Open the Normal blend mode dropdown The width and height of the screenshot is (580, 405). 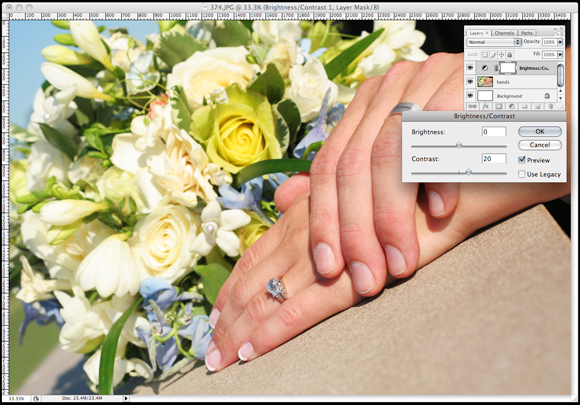pyautogui.click(x=493, y=42)
